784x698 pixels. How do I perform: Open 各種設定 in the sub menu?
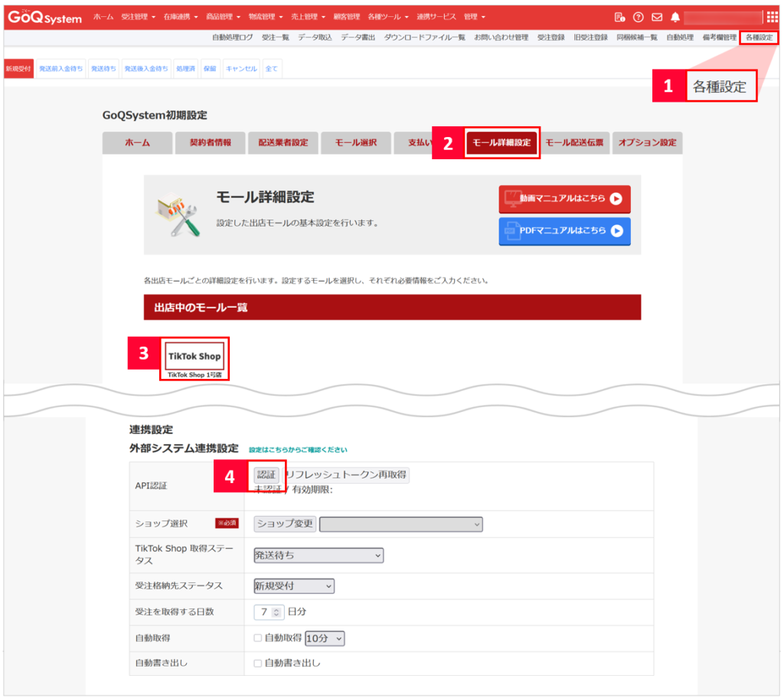click(759, 37)
